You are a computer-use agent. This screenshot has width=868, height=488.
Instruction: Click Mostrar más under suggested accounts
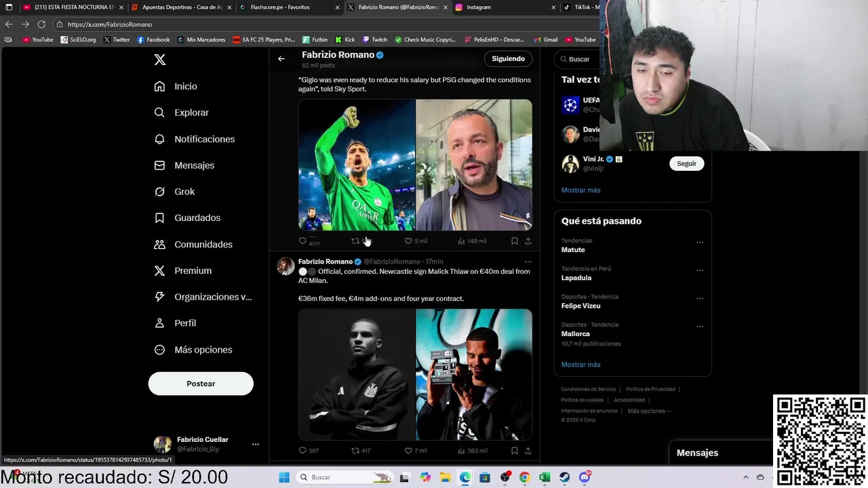coord(580,190)
